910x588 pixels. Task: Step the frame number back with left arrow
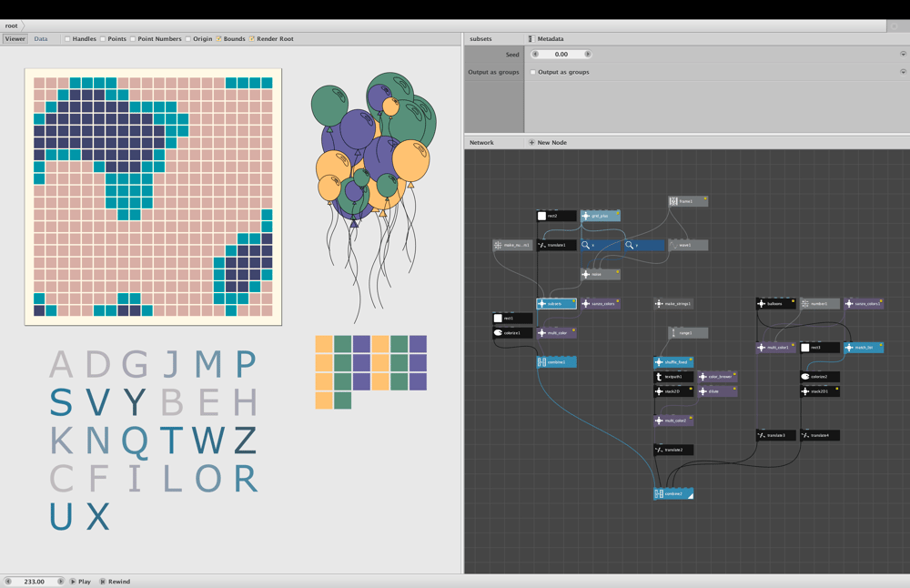click(x=8, y=582)
